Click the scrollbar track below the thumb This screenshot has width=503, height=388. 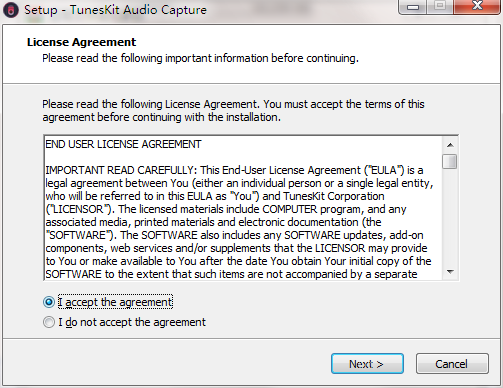pyautogui.click(x=450, y=217)
